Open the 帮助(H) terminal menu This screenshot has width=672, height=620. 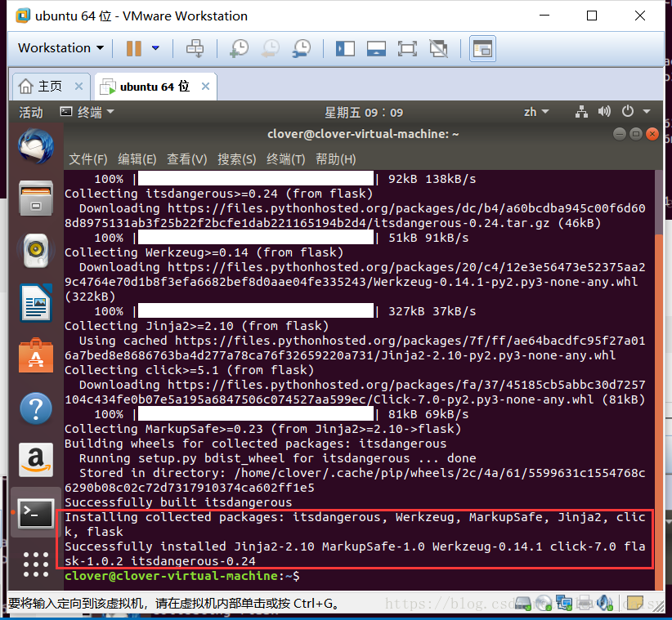335,159
